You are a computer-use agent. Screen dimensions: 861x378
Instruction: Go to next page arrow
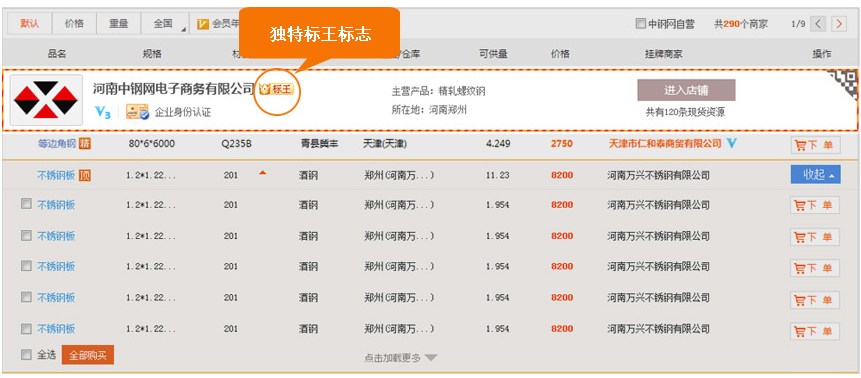tap(838, 24)
